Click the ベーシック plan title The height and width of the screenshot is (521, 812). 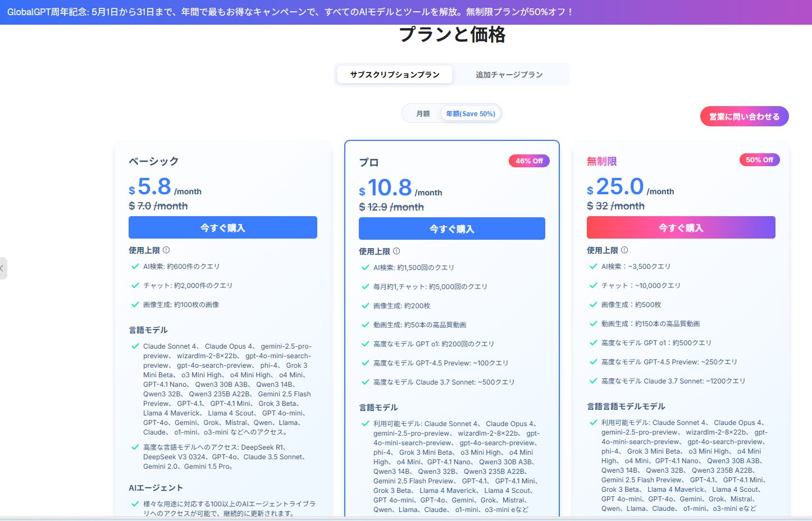coord(154,161)
